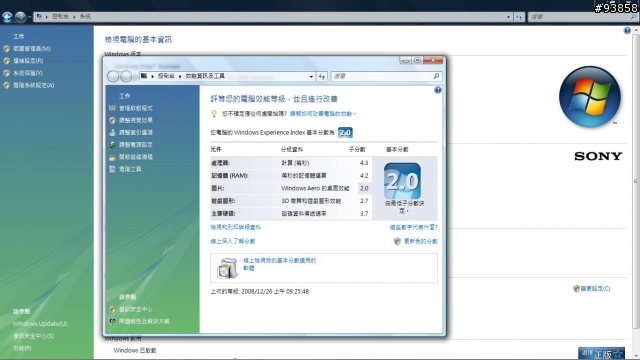Select memory (RAM) row with subscore 4.2
Viewport: 640px width, 360px height.
(291, 176)
